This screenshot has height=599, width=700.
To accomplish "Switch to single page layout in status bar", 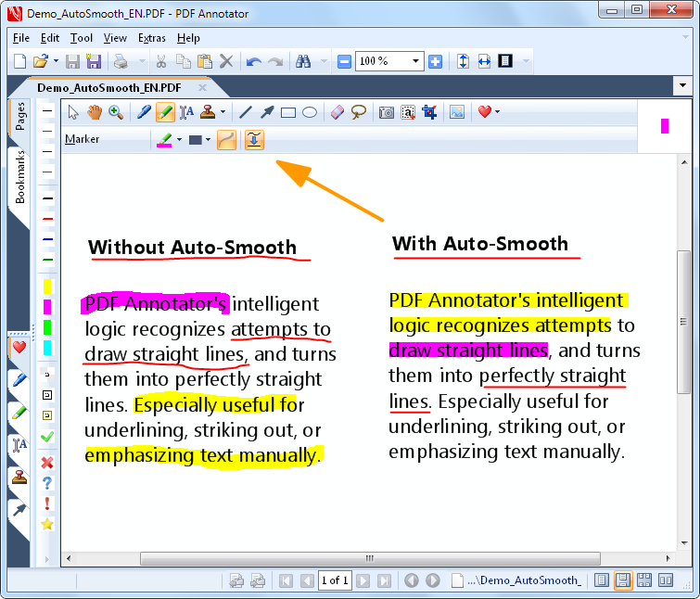I will click(602, 580).
